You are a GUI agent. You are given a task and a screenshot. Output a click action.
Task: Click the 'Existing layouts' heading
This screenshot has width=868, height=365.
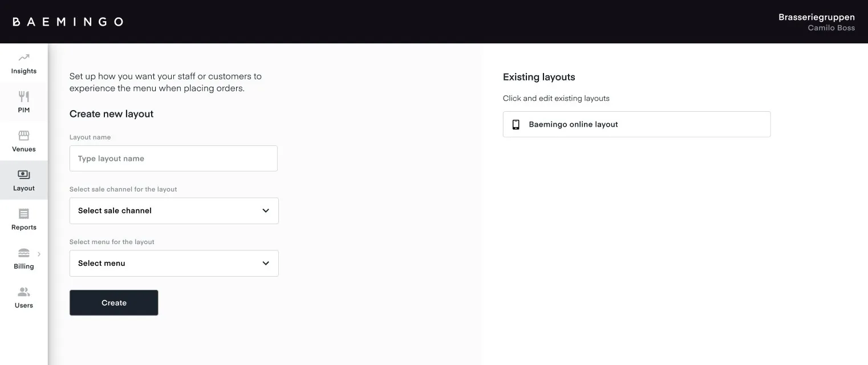539,77
